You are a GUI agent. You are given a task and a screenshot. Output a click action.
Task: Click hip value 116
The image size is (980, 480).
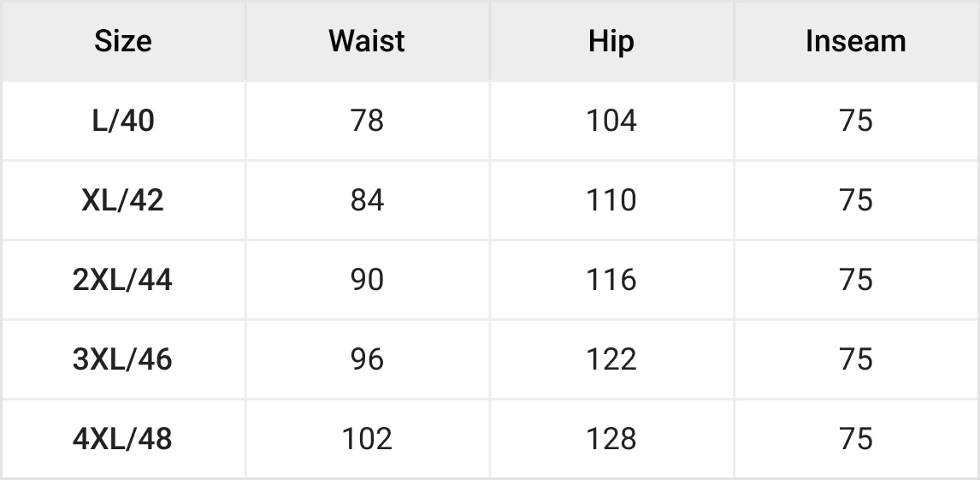click(611, 280)
